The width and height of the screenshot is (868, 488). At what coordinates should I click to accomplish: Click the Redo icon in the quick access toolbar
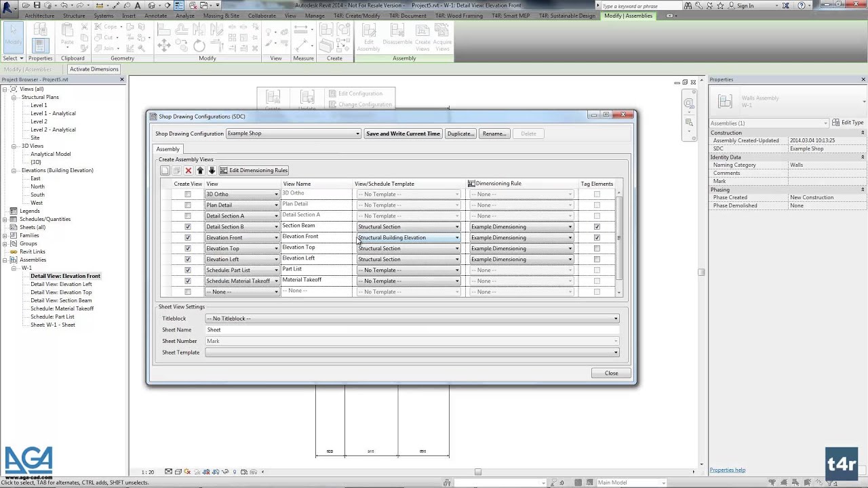(81, 5)
